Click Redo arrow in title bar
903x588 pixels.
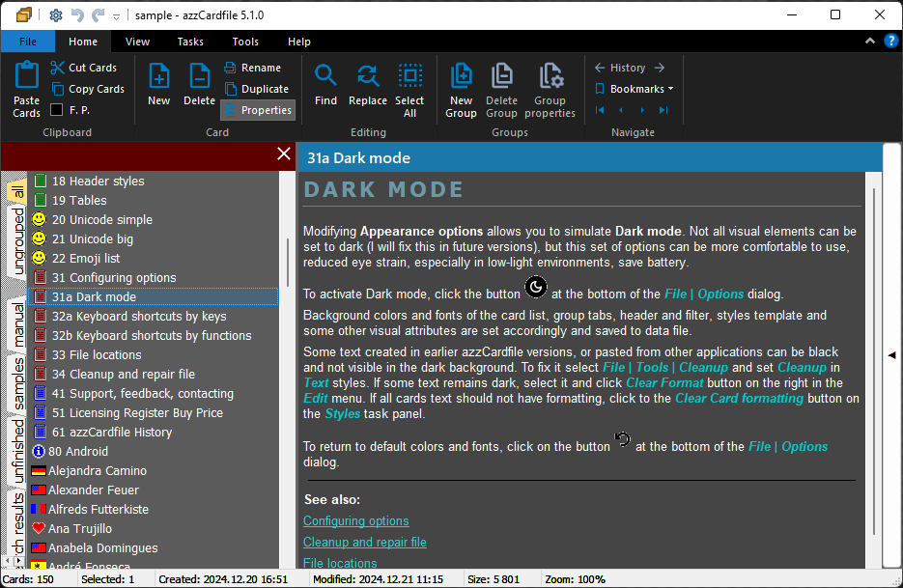pos(98,15)
